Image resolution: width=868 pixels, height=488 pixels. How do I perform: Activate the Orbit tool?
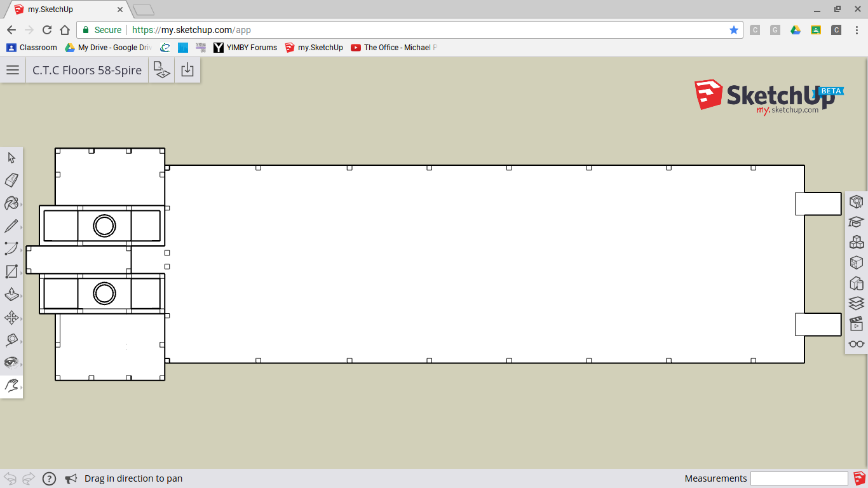11,363
